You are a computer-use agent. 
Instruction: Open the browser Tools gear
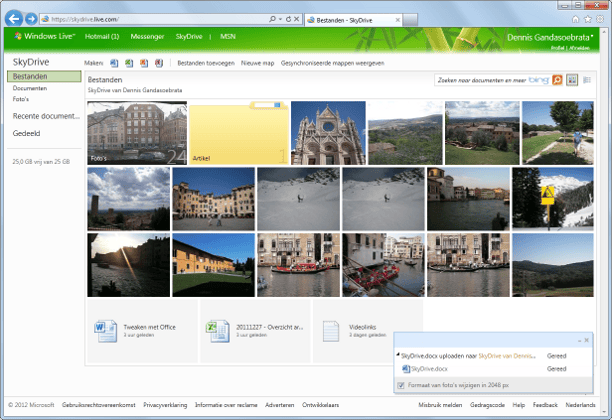[600, 19]
